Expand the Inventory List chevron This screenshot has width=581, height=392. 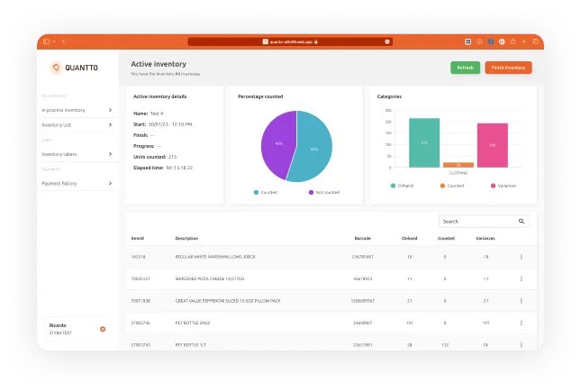[x=110, y=125]
